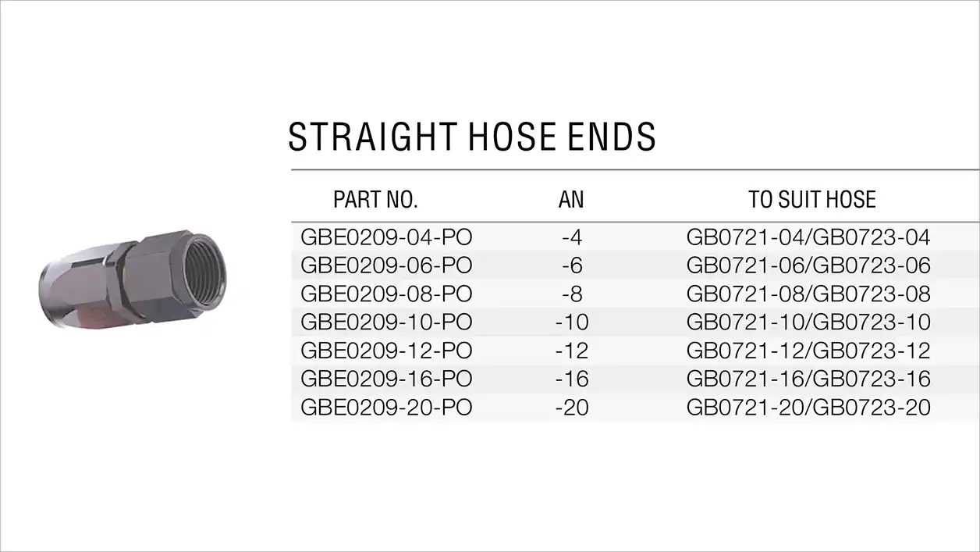The width and height of the screenshot is (980, 552).
Task: Click hose reference GB0721-04/GB0723-04
Action: tap(809, 237)
